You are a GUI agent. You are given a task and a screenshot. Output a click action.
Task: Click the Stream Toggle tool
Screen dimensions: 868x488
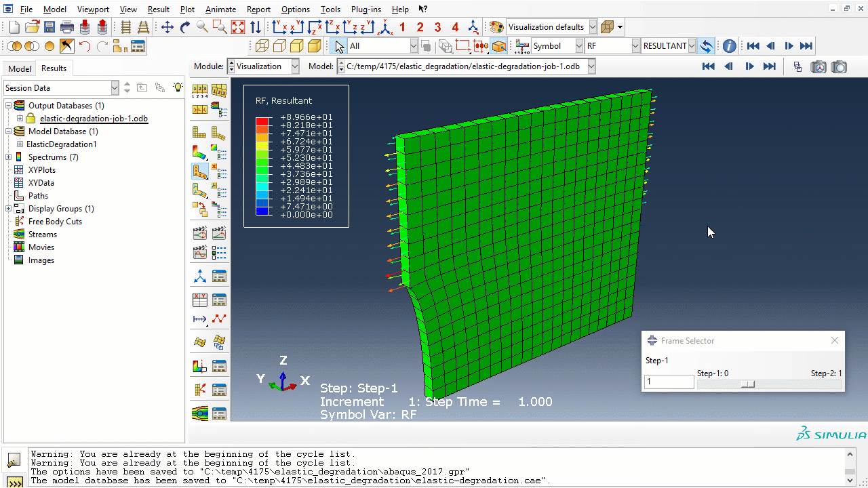[x=200, y=412]
